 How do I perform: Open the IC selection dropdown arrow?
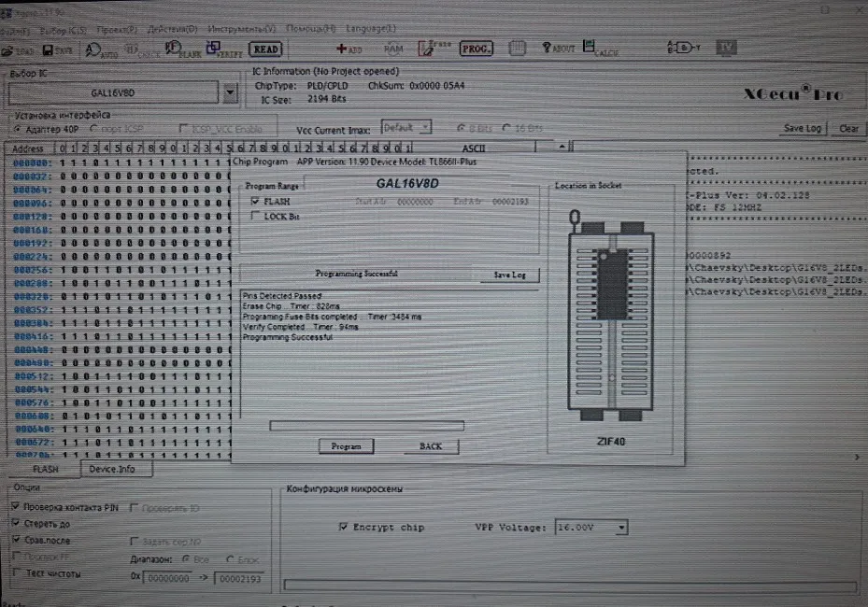[x=230, y=93]
